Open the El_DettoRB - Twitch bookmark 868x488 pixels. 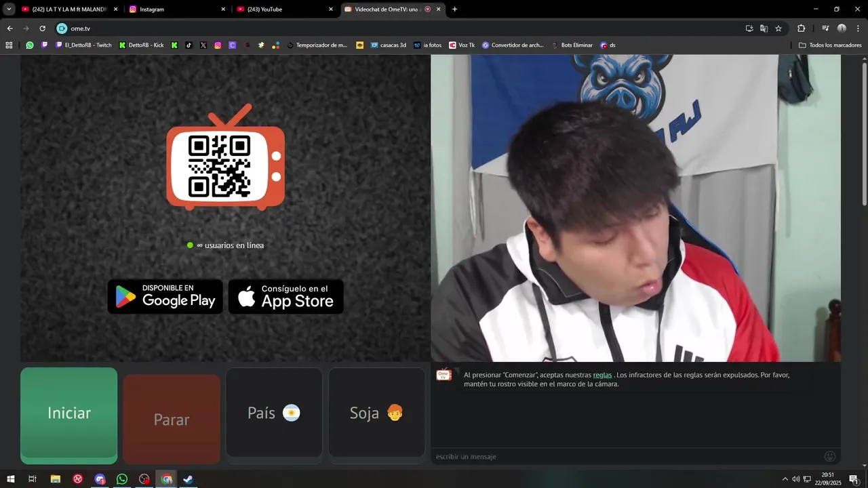tap(83, 45)
